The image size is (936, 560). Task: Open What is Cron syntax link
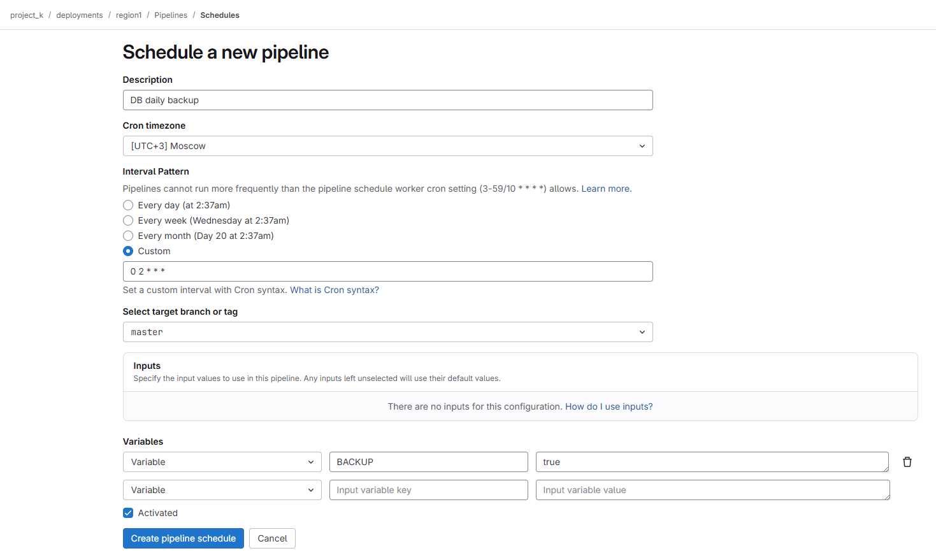coord(335,290)
